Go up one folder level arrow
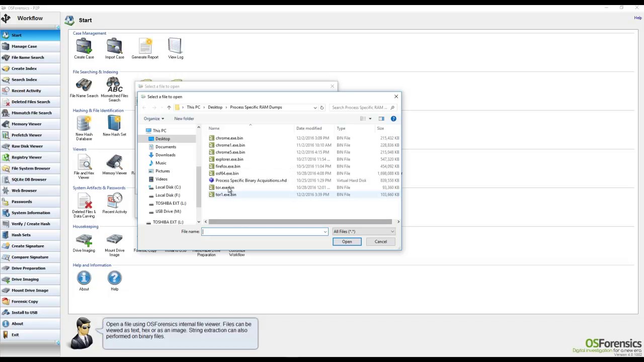Screen dimensions: 644x362 tap(169, 108)
